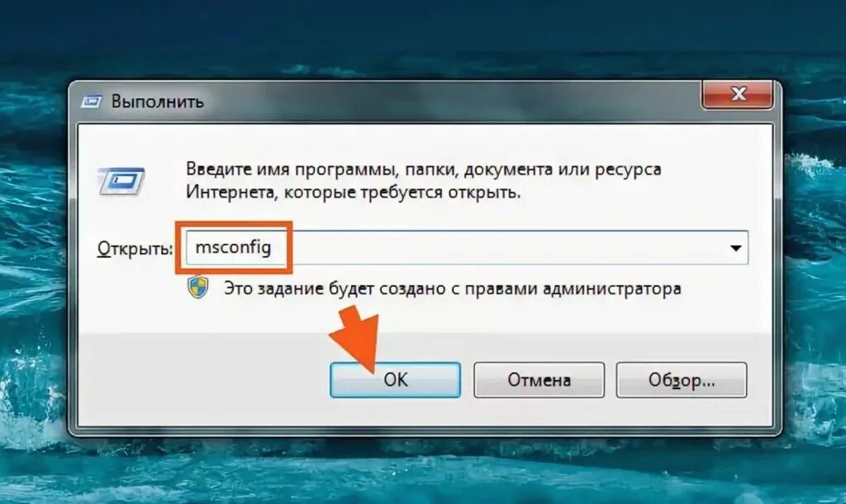
Task: Open the file browser via Обзор... button
Action: point(682,380)
